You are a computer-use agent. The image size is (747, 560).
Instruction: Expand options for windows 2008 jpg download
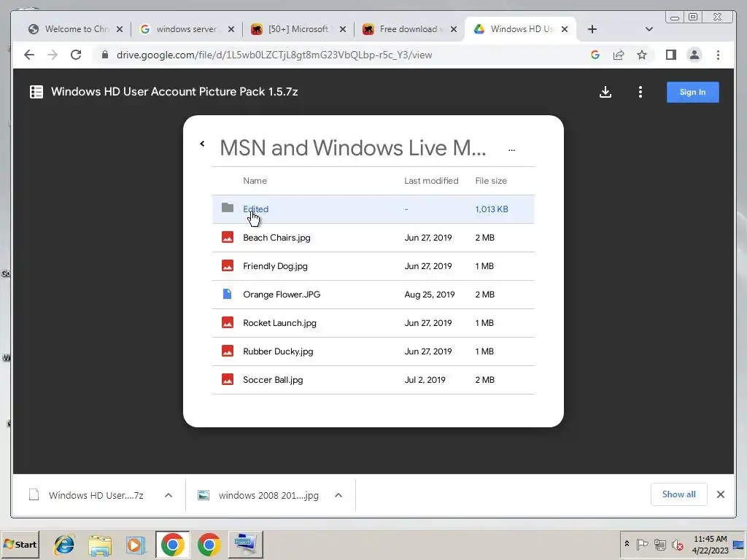click(x=338, y=495)
